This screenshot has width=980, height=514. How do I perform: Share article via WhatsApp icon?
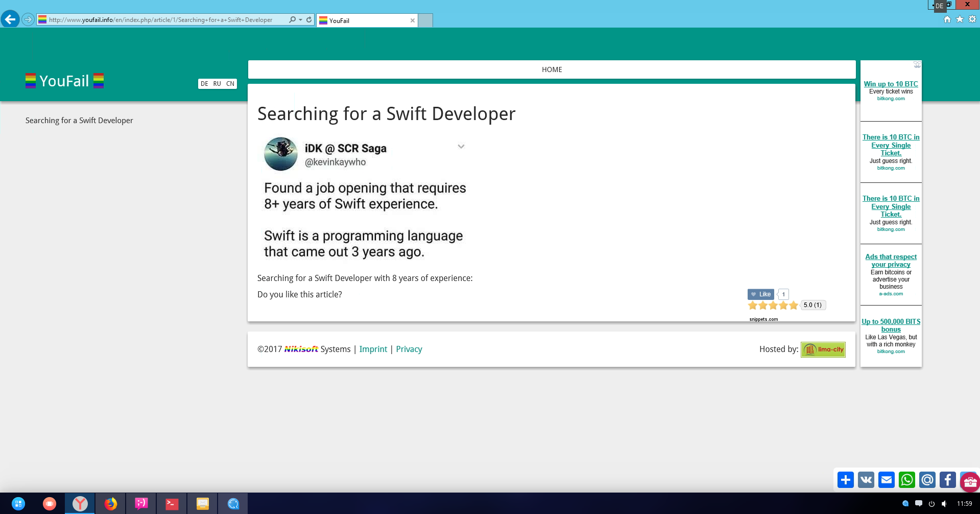[x=907, y=480]
